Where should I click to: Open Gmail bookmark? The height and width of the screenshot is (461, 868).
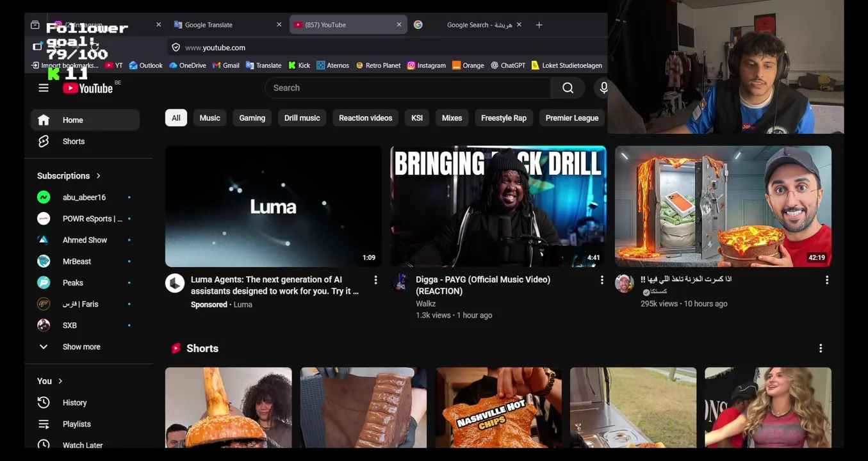coord(226,65)
